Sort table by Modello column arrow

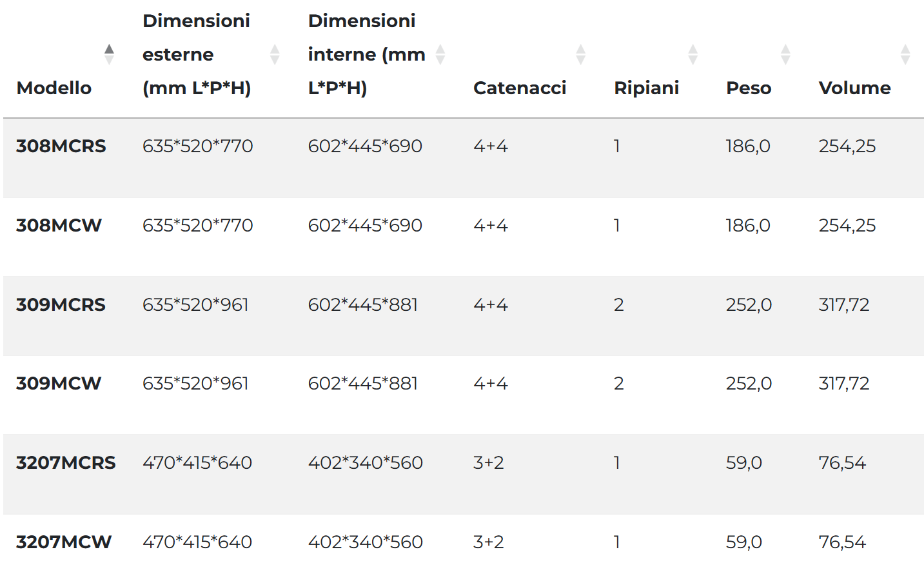click(x=109, y=54)
